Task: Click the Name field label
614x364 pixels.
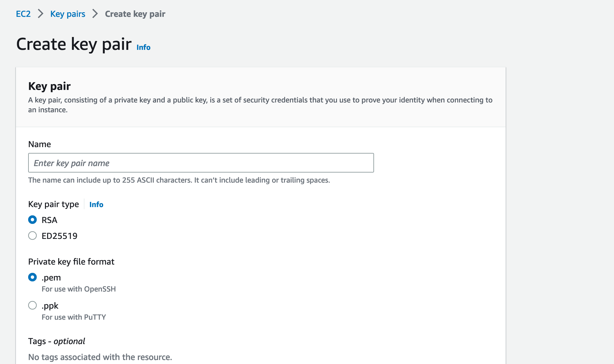Action: 39,144
